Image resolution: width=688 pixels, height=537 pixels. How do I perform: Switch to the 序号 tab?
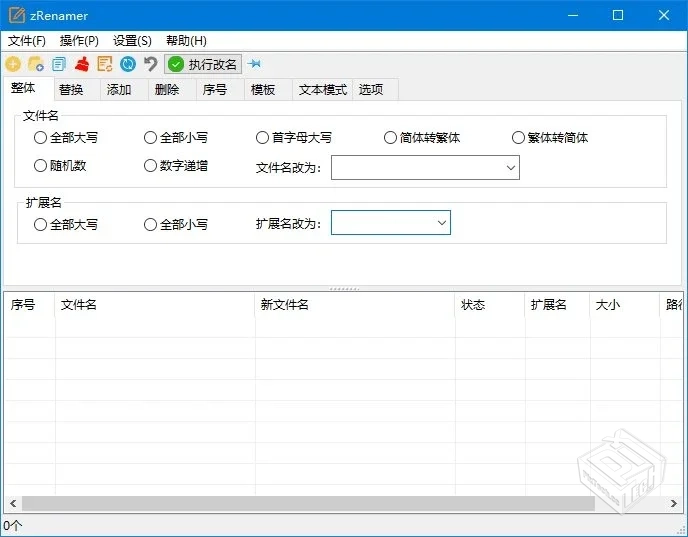(x=220, y=90)
